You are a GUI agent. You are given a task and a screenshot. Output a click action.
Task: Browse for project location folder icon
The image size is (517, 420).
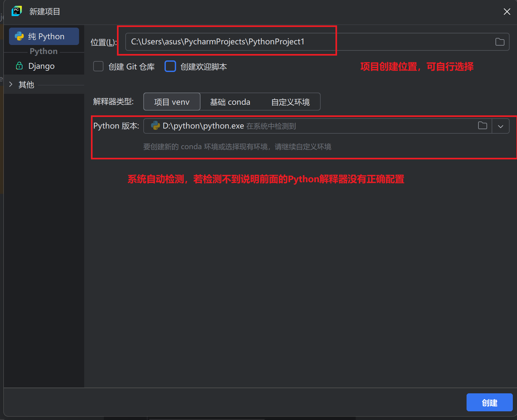tap(500, 42)
